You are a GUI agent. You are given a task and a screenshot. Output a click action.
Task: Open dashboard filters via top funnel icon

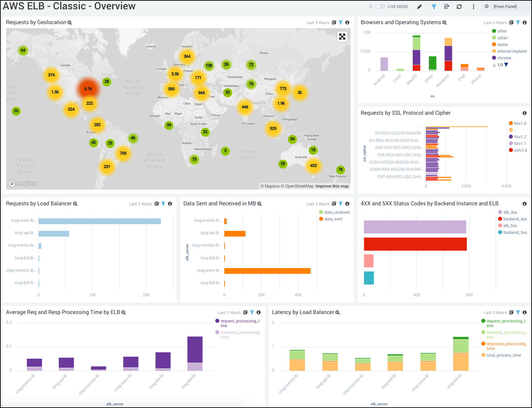[x=434, y=7]
